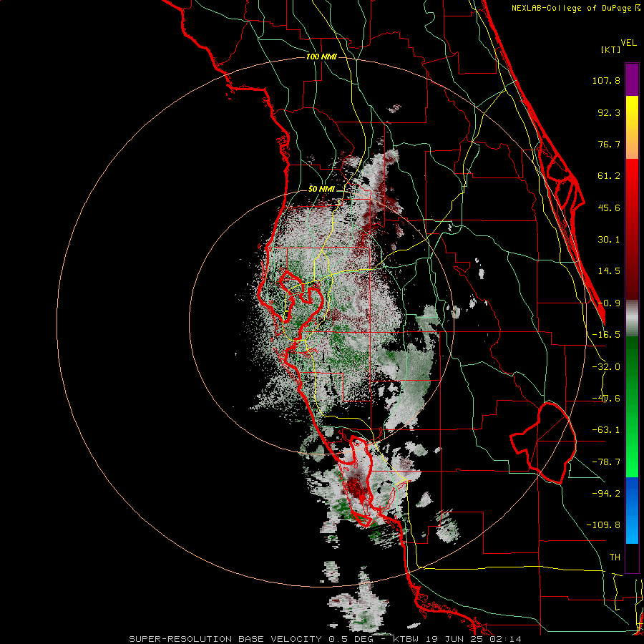Click the 14.5 legend value

(x=609, y=271)
